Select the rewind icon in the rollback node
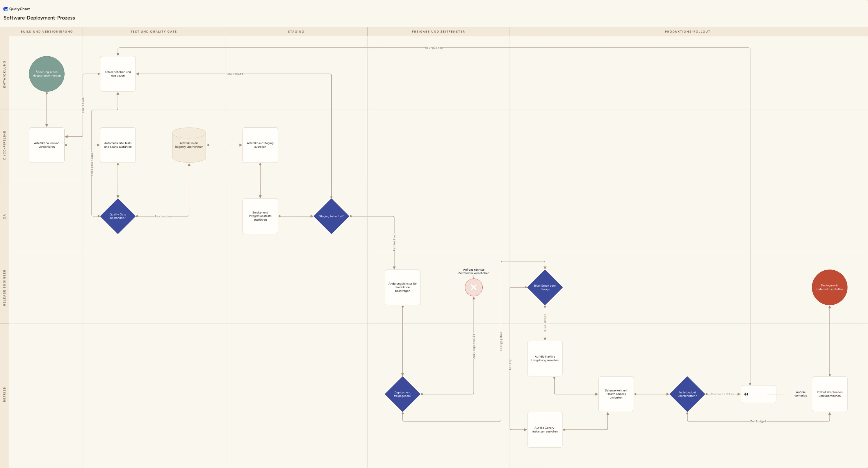Image resolution: width=868 pixels, height=468 pixels. (x=746, y=394)
